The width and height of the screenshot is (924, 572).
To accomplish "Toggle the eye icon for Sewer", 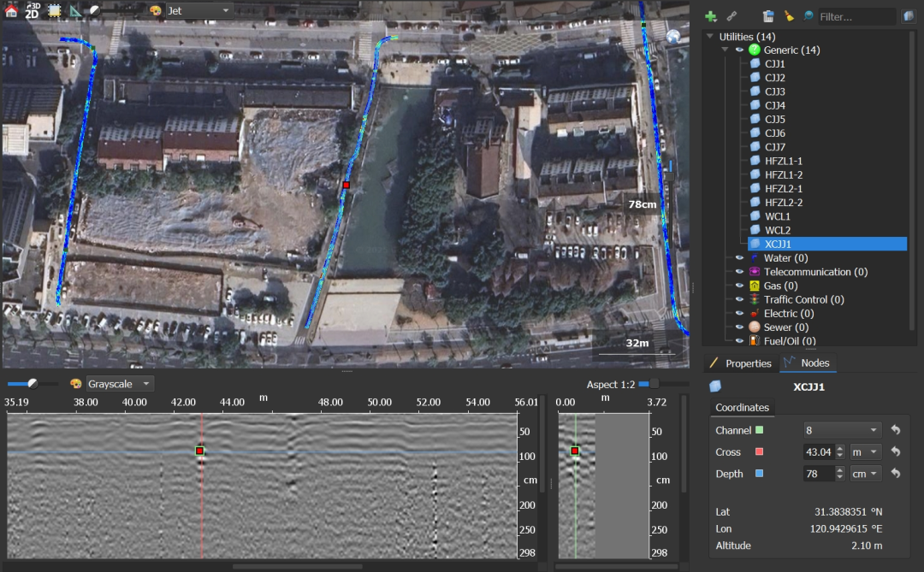I will (x=740, y=327).
